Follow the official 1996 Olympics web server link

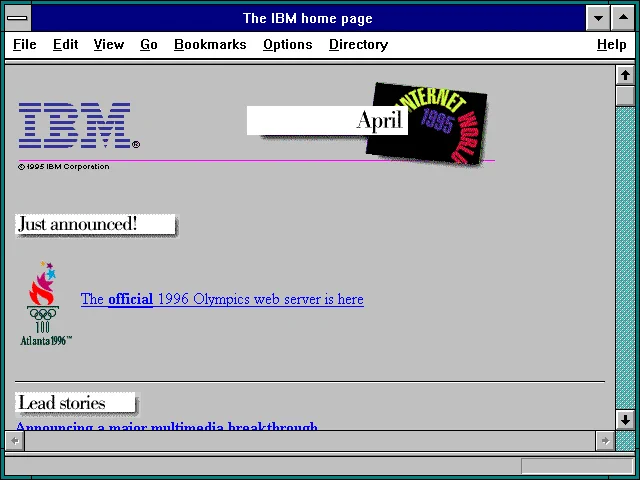(x=222, y=299)
